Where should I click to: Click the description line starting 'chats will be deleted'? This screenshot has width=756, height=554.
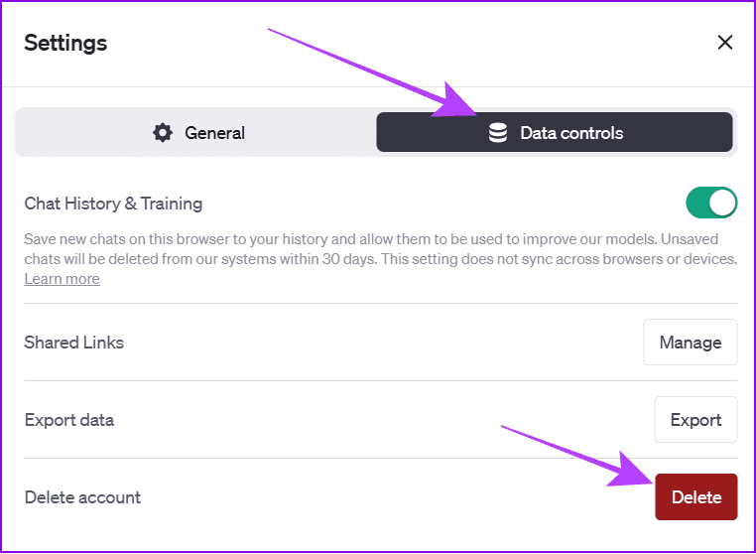pyautogui.click(x=381, y=259)
